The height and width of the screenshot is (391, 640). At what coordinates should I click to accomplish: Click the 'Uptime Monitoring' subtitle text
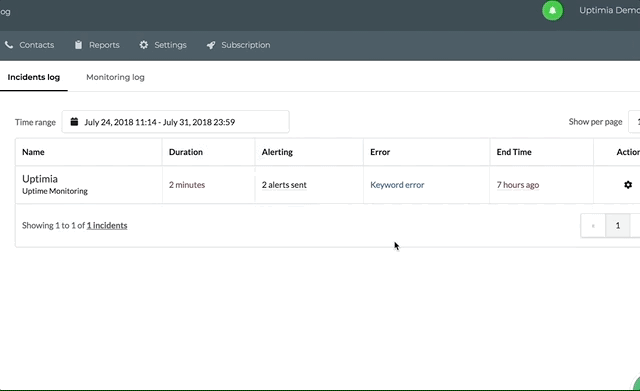pos(55,191)
